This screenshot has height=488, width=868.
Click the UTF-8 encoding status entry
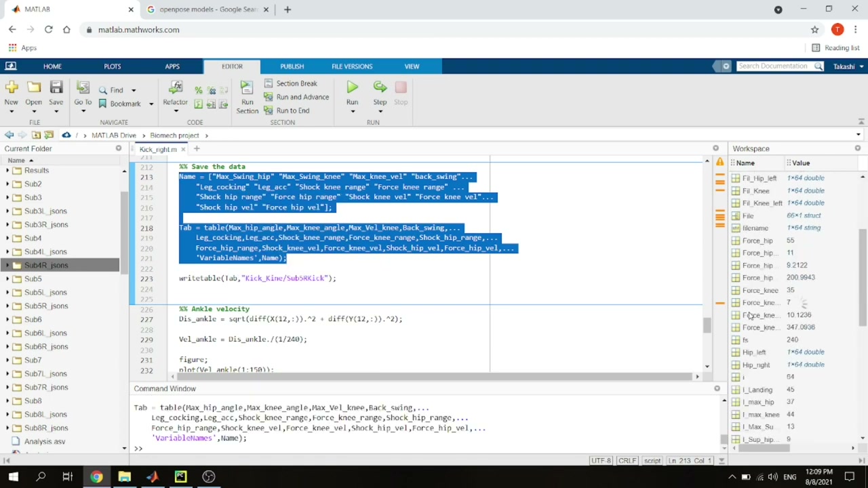click(601, 461)
